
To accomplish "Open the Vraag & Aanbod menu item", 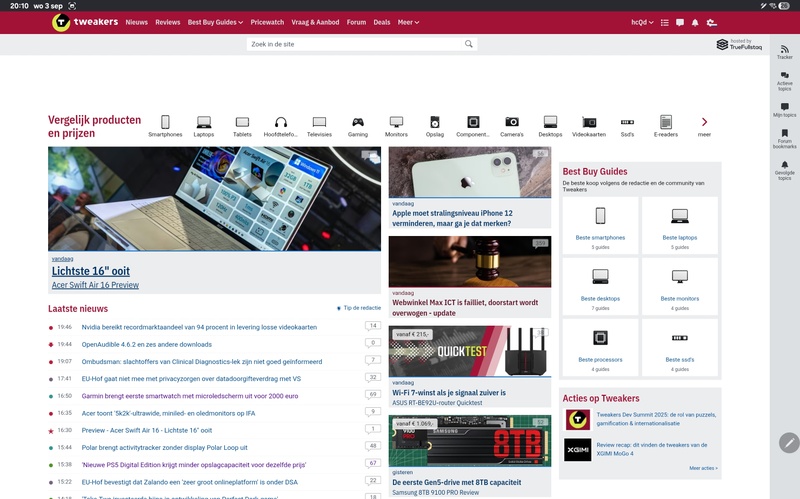I will click(315, 22).
